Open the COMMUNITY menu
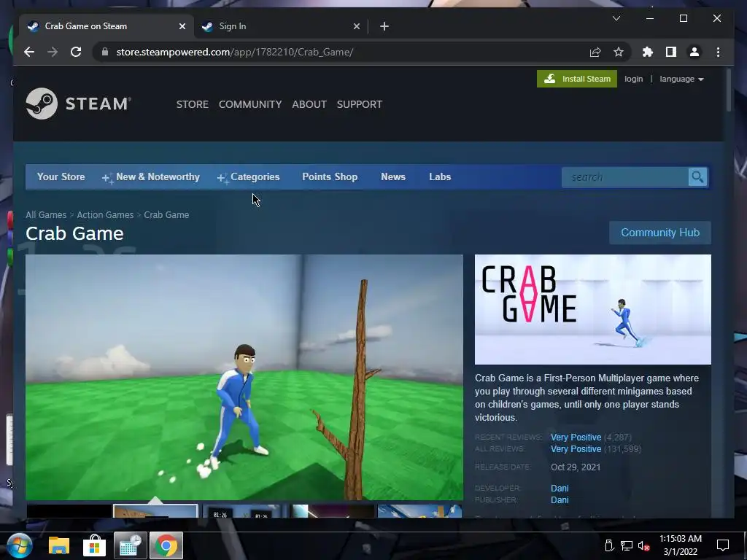Viewport: 747px width, 560px height. click(250, 104)
